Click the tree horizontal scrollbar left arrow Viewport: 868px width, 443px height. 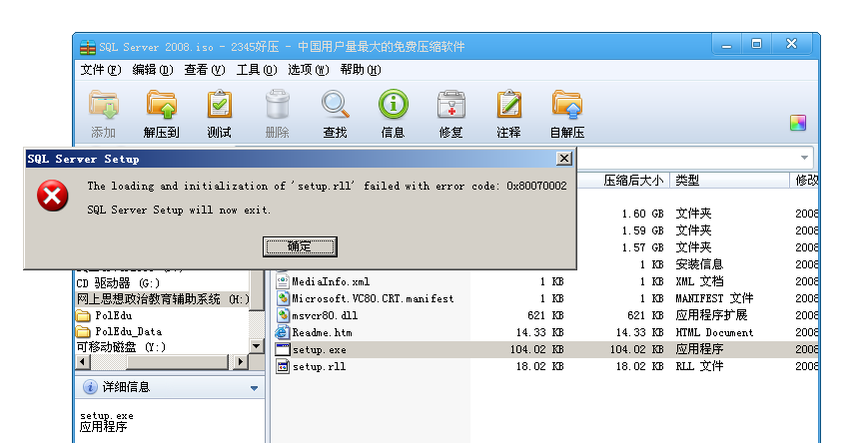pos(83,362)
